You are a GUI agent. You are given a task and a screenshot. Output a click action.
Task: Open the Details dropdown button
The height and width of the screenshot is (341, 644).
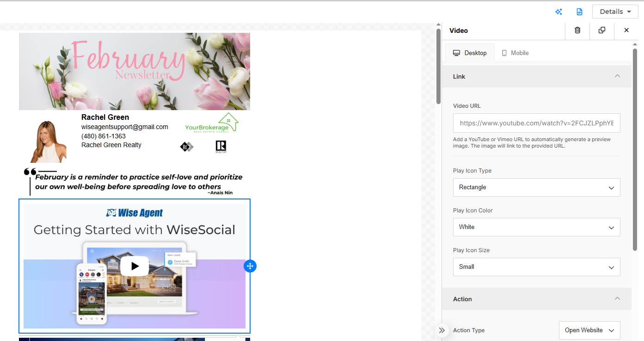pyautogui.click(x=615, y=12)
